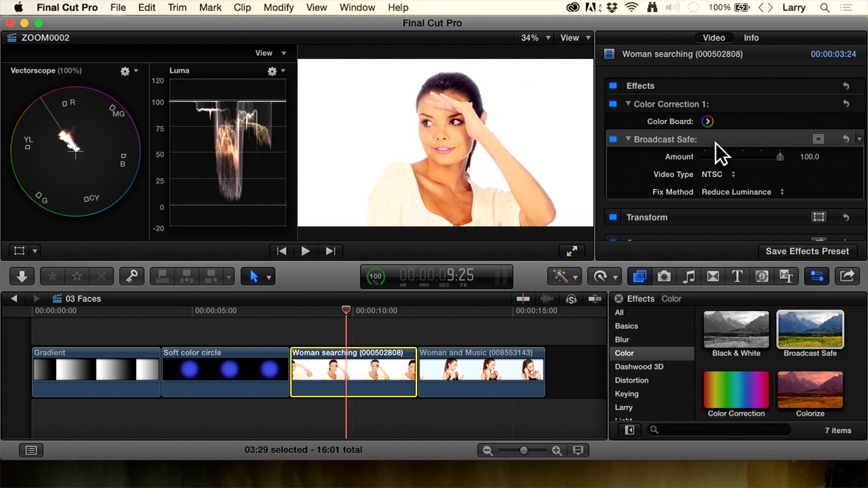Open the Clip menu

[242, 7]
